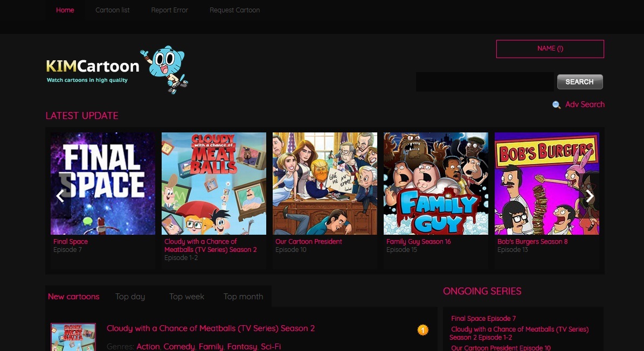
Task: Go to Report Error page
Action: point(170,10)
